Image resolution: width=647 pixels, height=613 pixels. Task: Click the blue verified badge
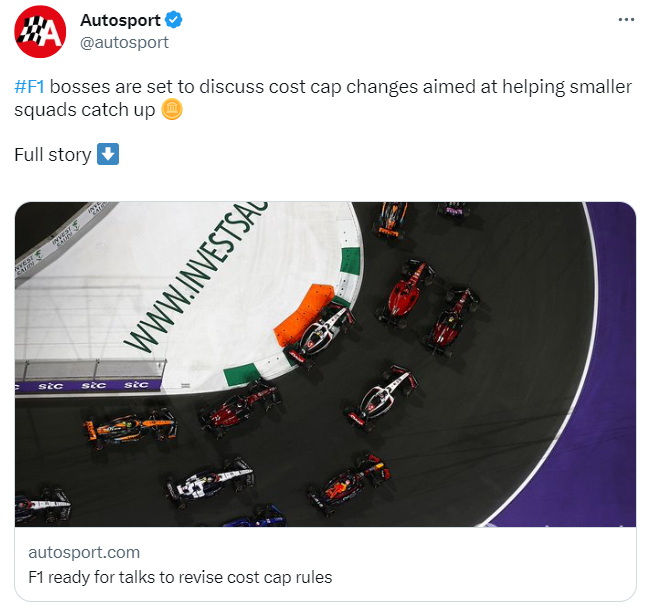pyautogui.click(x=174, y=20)
